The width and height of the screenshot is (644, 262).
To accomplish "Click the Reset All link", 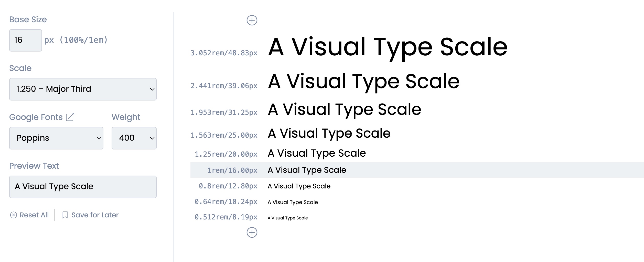I will coord(34,215).
